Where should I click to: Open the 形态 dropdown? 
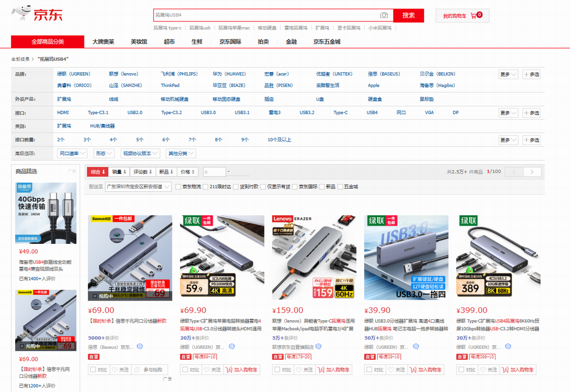pyautogui.click(x=104, y=153)
